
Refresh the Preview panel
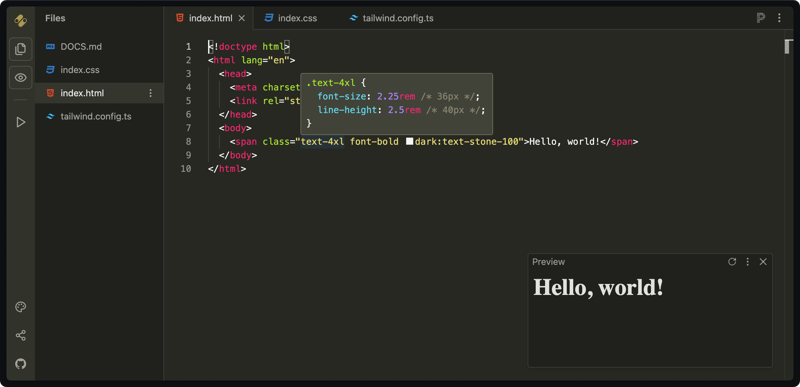(x=732, y=262)
